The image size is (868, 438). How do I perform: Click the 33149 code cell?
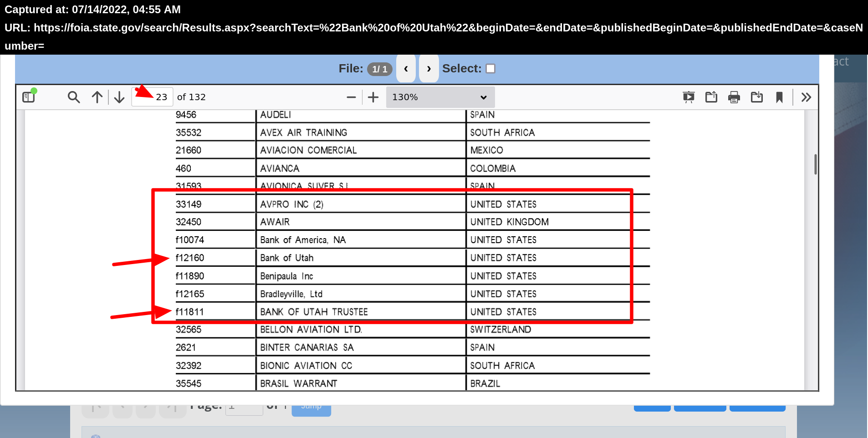(x=189, y=204)
